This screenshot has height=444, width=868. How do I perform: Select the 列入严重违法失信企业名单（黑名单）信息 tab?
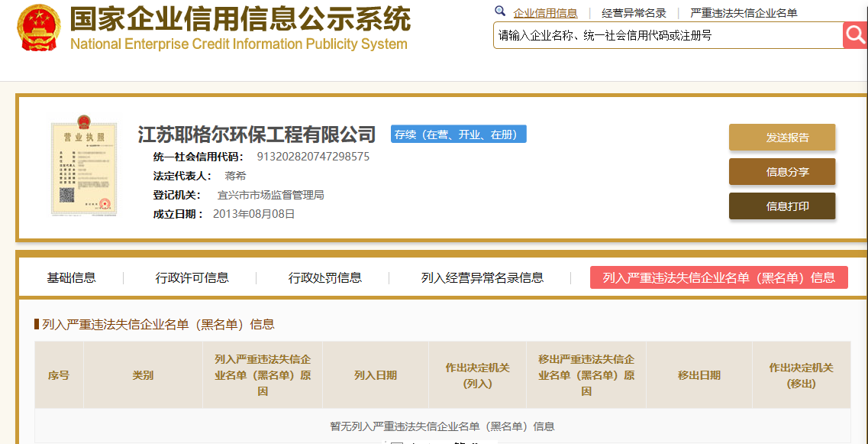click(719, 277)
